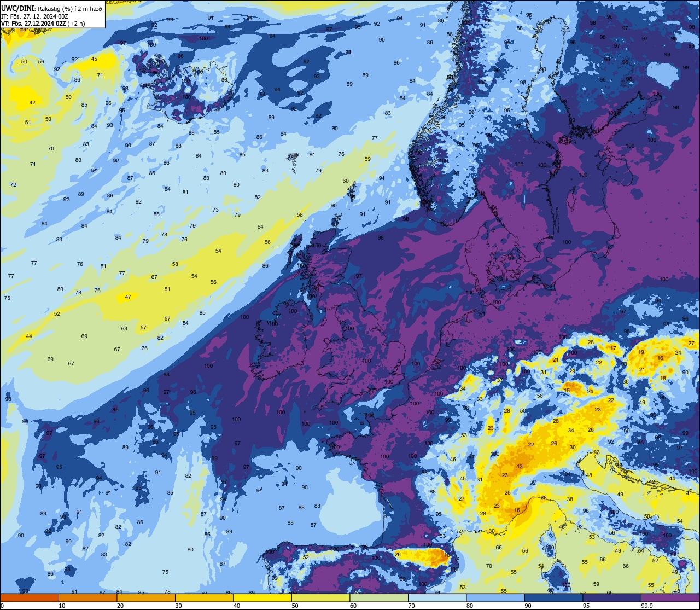Click the '63' humidity value on map
Image resolution: width=700 pixels, height=610 pixels.
[x=124, y=329]
